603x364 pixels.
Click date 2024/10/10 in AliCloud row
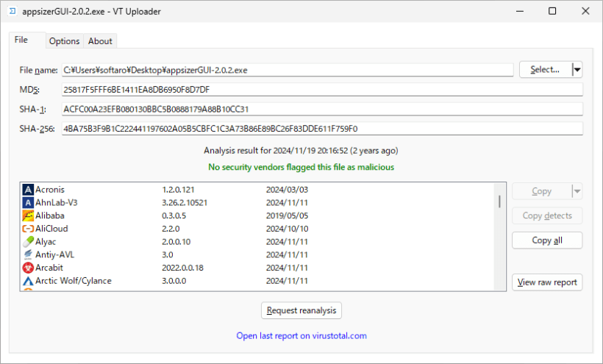pos(287,229)
